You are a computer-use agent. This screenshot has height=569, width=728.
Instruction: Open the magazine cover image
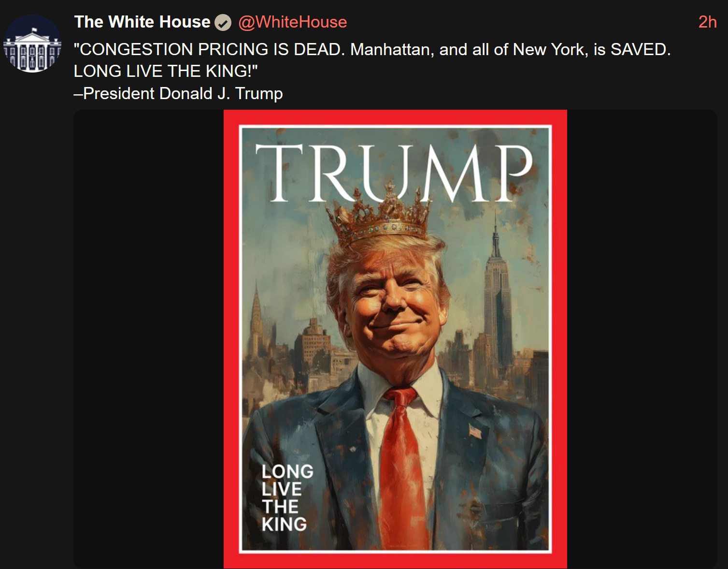pyautogui.click(x=395, y=339)
